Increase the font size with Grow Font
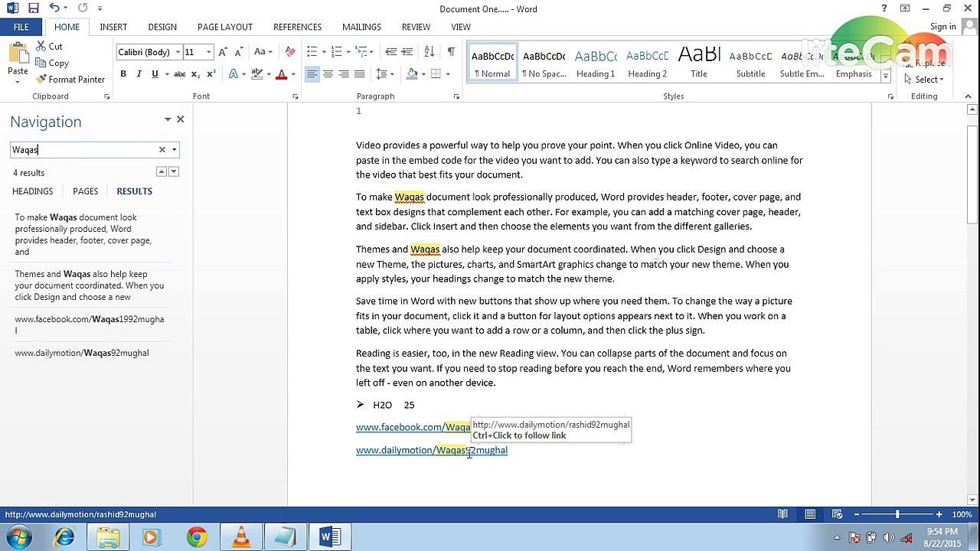980x551 pixels. [x=223, y=52]
